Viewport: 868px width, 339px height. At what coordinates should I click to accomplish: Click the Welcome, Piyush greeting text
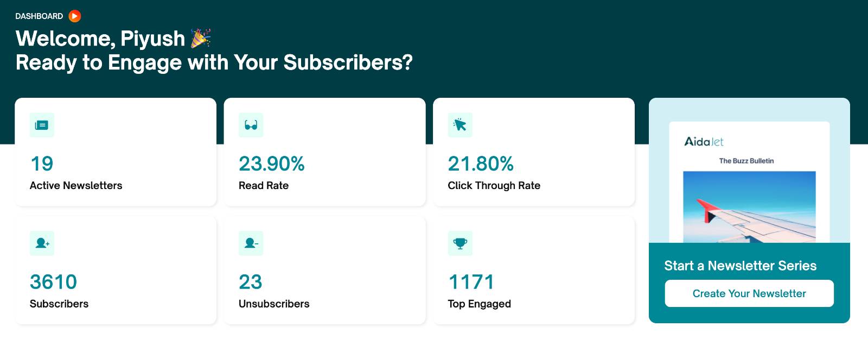tap(100, 38)
